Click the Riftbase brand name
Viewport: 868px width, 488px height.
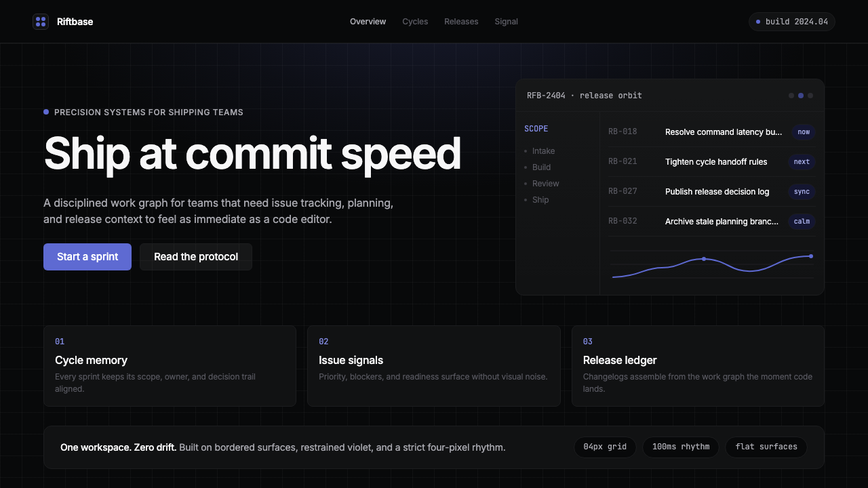[75, 22]
